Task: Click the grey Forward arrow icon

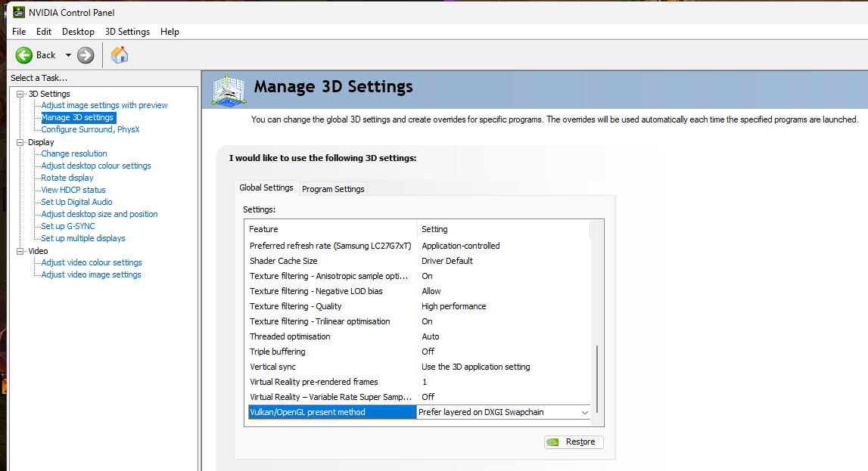Action: (x=86, y=54)
